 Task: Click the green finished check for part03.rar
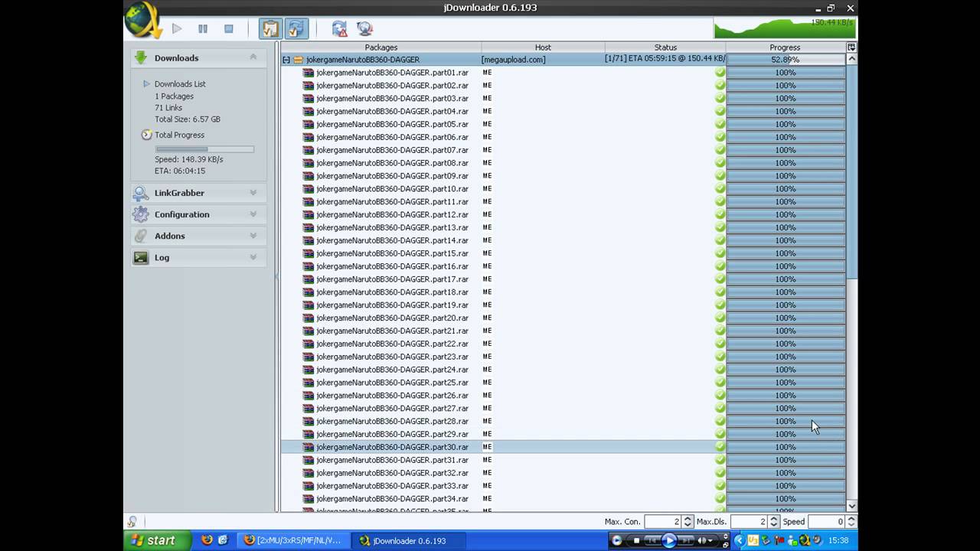pos(720,99)
